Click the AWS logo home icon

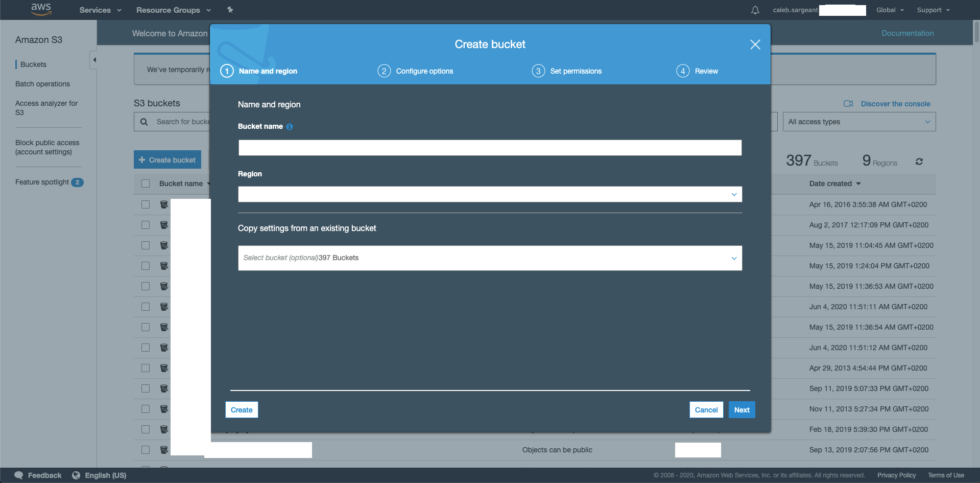(x=41, y=9)
